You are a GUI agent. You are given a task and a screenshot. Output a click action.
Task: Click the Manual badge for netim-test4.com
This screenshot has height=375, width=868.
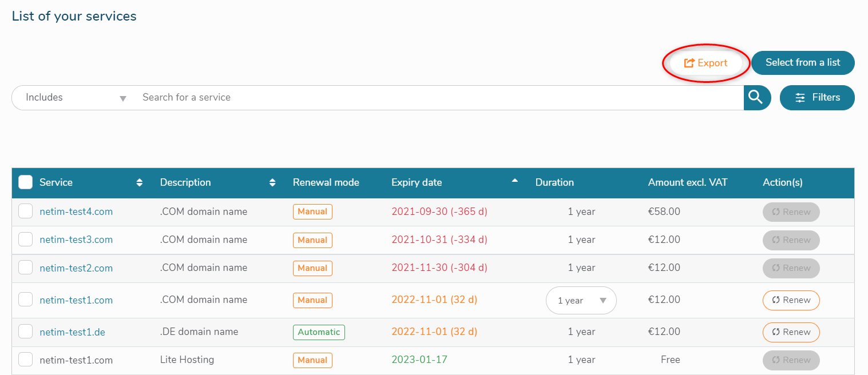click(x=312, y=212)
